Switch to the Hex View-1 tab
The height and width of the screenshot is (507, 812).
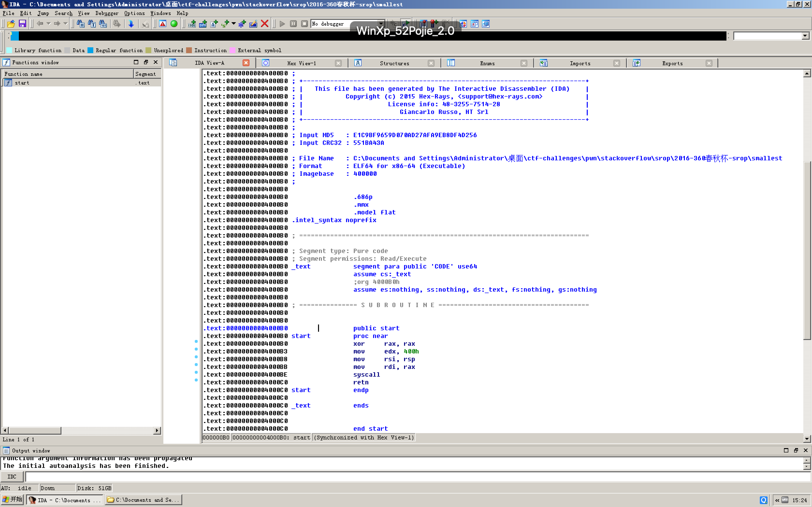pyautogui.click(x=301, y=63)
